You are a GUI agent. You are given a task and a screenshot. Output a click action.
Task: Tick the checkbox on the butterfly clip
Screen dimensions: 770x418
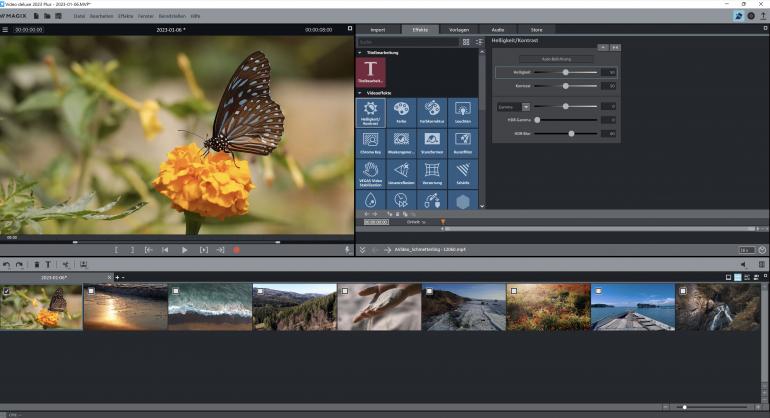[x=7, y=291]
